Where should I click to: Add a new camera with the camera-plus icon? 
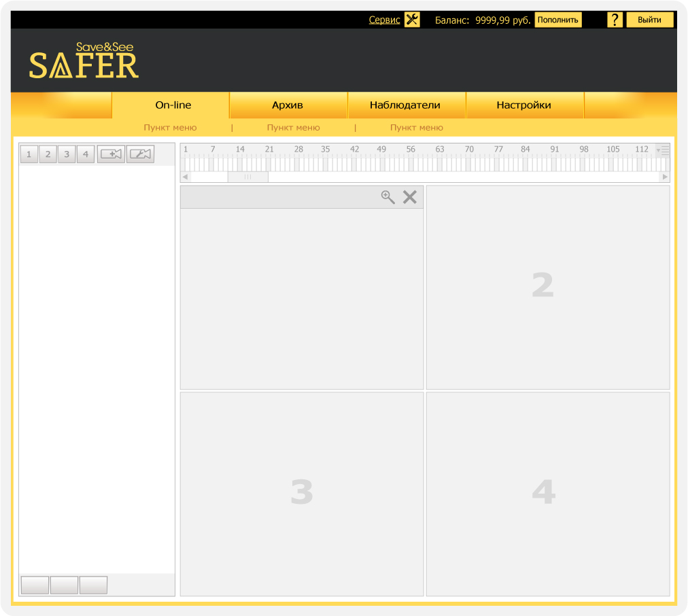(x=111, y=154)
